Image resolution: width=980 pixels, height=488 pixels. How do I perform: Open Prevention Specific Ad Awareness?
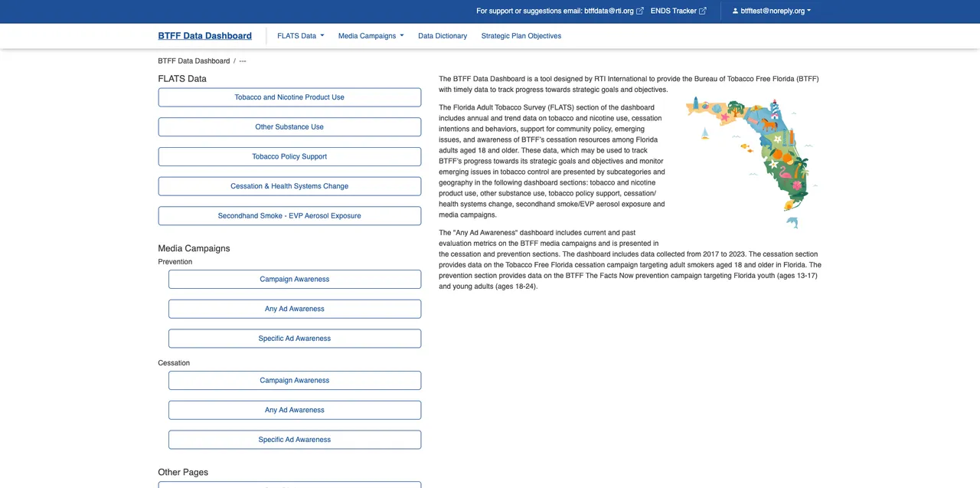pos(295,339)
